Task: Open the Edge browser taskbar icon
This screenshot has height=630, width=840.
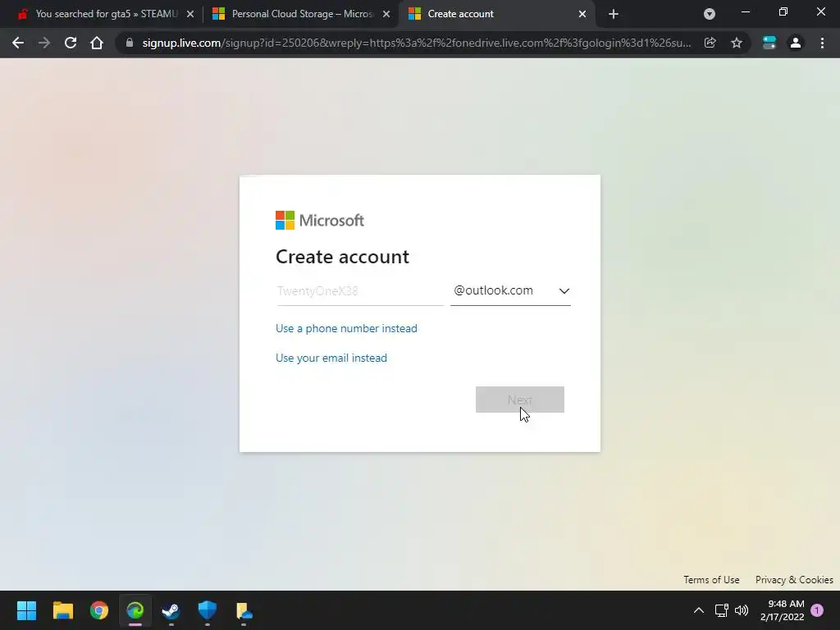Action: [135, 610]
